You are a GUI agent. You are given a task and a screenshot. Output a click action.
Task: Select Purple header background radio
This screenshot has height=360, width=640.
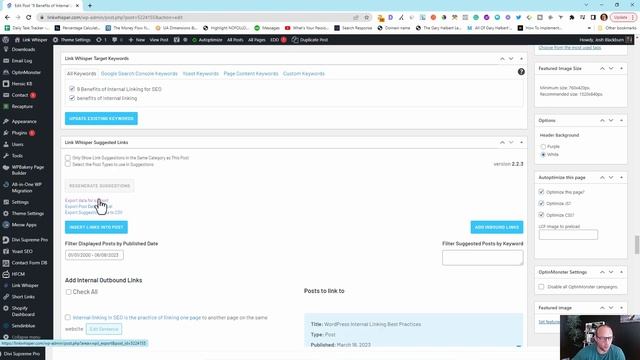(543, 147)
